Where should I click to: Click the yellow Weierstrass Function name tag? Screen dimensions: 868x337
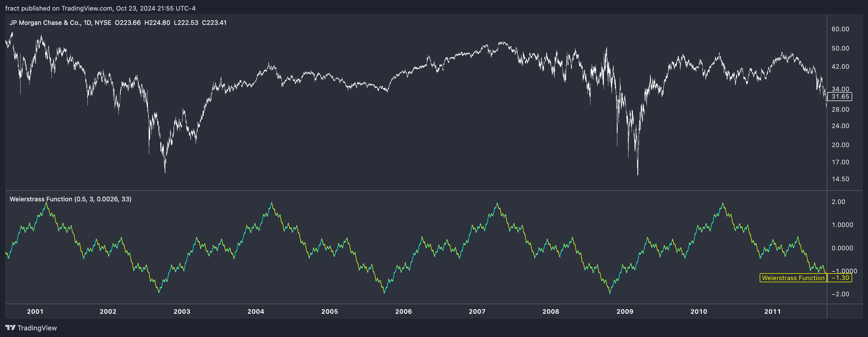pyautogui.click(x=793, y=278)
